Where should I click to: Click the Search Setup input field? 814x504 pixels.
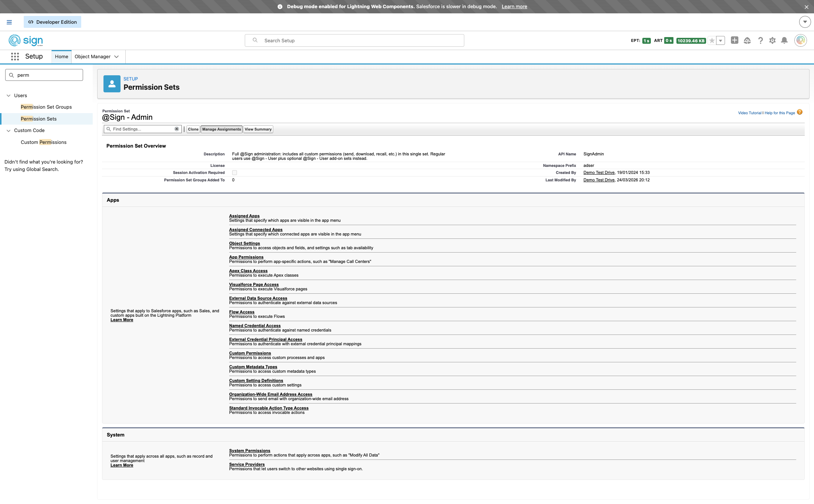(354, 40)
